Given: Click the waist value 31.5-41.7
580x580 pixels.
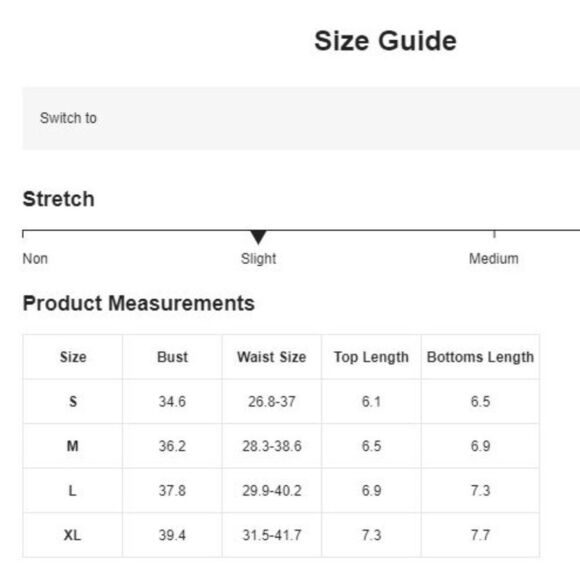Looking at the screenshot, I should (272, 535).
